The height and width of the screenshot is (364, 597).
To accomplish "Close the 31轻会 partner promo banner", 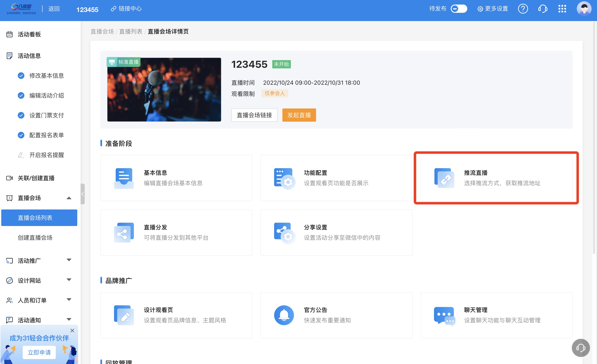I will coord(72,330).
